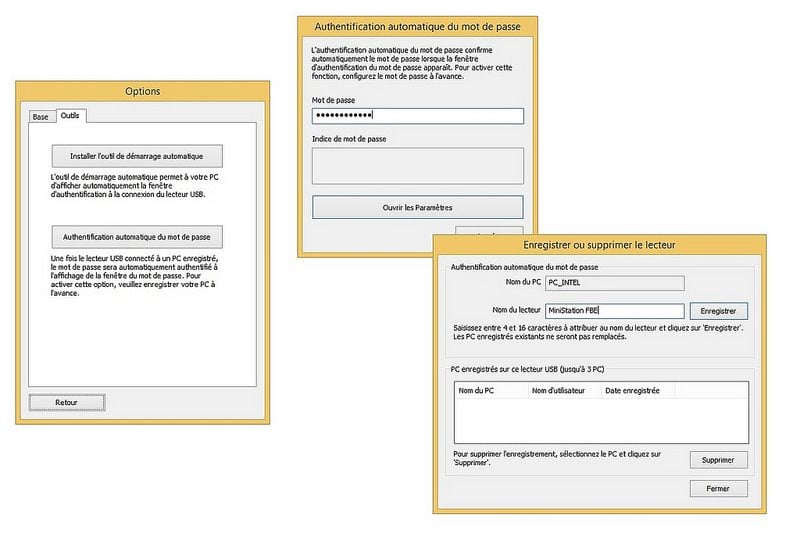Click the empty registered PC list area

point(600,420)
